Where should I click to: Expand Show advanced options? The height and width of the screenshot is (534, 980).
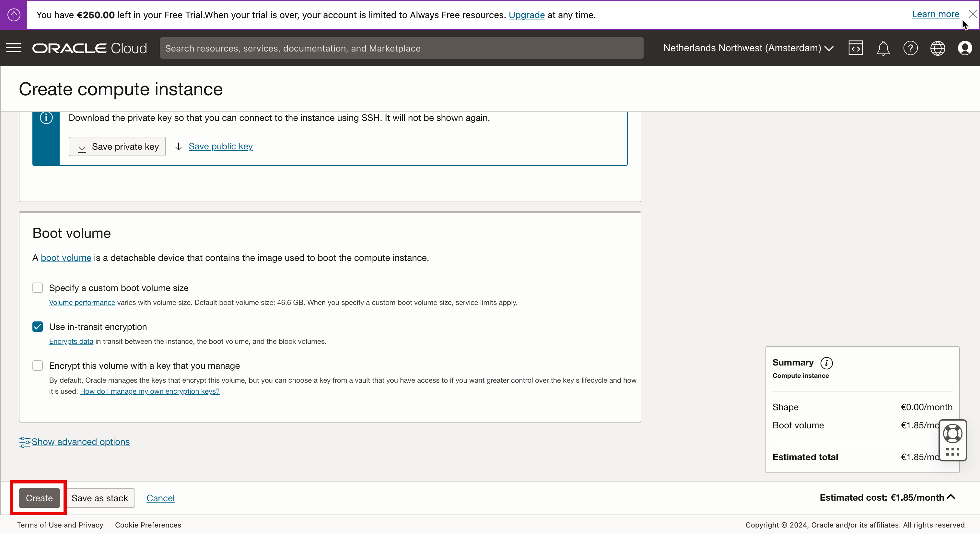80,442
